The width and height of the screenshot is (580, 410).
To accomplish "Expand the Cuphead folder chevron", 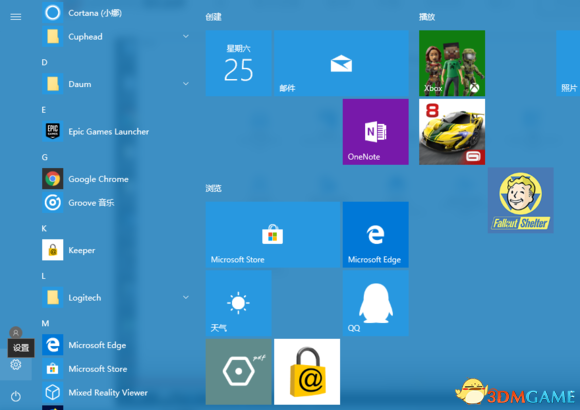I will tap(186, 36).
